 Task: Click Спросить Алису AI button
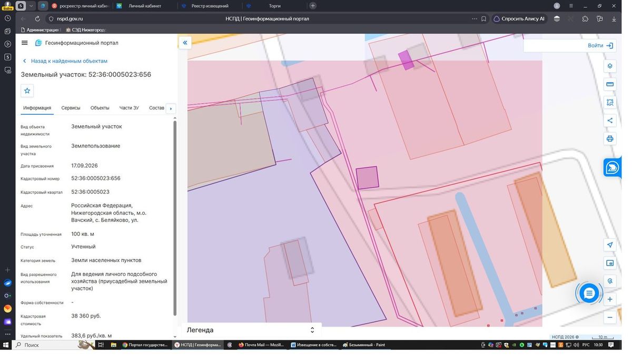coord(519,19)
